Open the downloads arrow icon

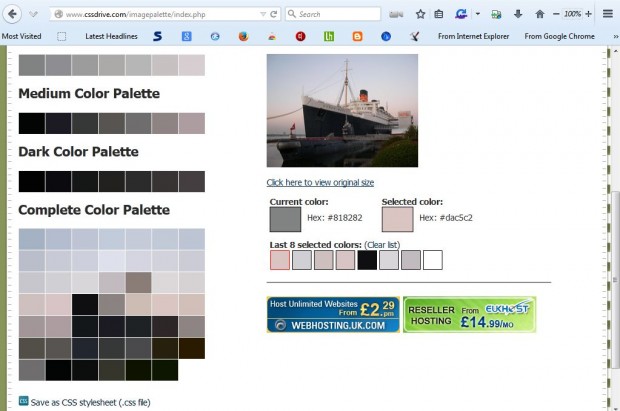[x=518, y=14]
